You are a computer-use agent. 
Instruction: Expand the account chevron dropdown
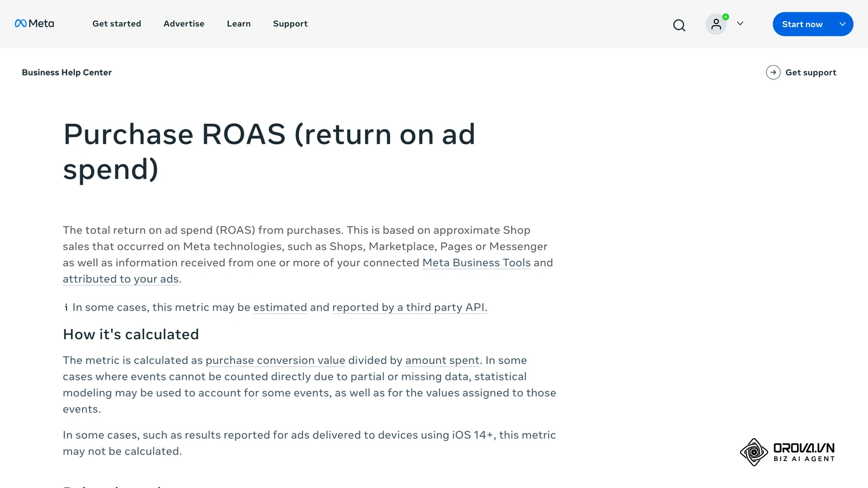pos(740,23)
